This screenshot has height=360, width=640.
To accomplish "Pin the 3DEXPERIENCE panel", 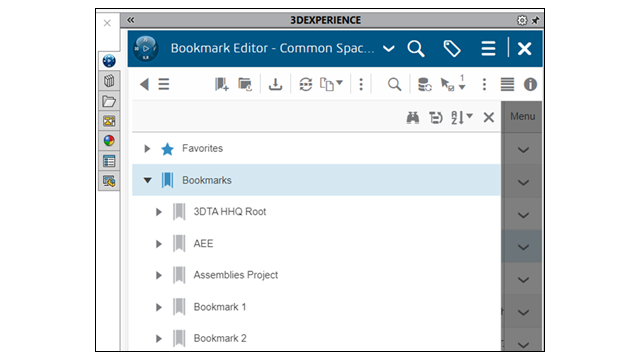I will coord(535,20).
